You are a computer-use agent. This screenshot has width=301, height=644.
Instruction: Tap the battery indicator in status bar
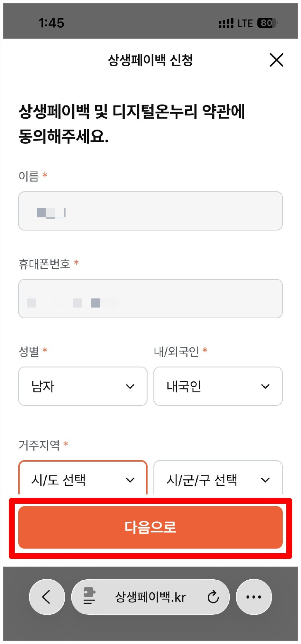(x=267, y=23)
